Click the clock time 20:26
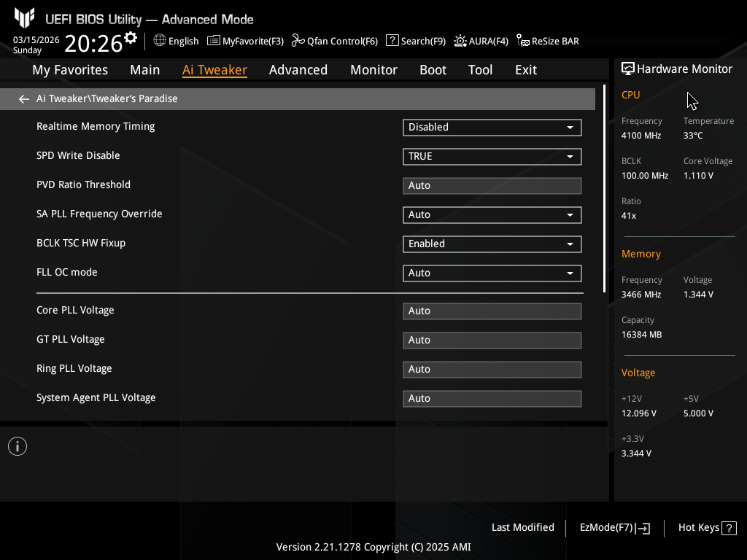This screenshot has width=747, height=560. [93, 43]
